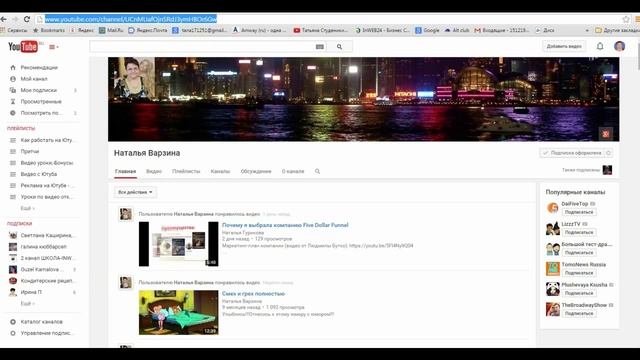Go back with the browser back arrow
Viewport: 640px width, 360px height.
(4, 19)
